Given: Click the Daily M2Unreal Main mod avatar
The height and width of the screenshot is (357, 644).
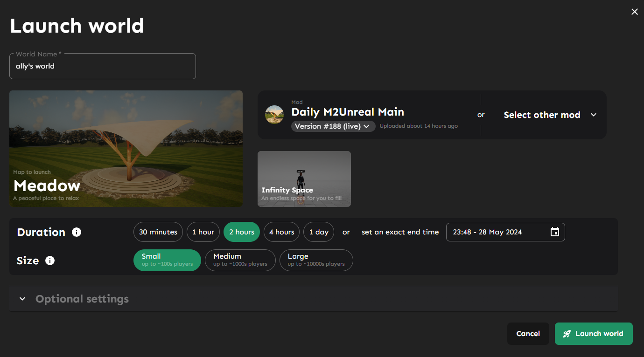Looking at the screenshot, I should pos(274,115).
